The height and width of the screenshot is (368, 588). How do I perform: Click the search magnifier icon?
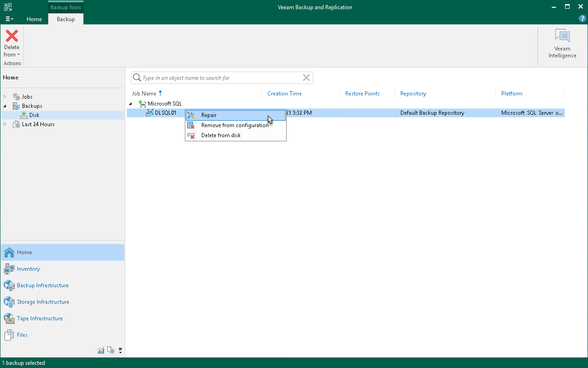[137, 78]
